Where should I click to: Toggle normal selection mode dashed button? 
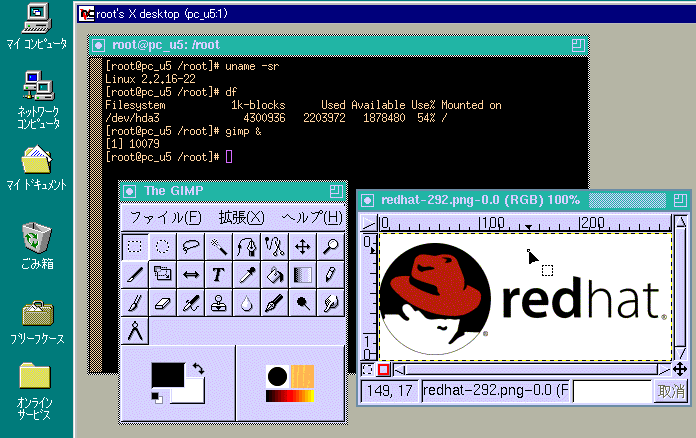(x=368, y=369)
